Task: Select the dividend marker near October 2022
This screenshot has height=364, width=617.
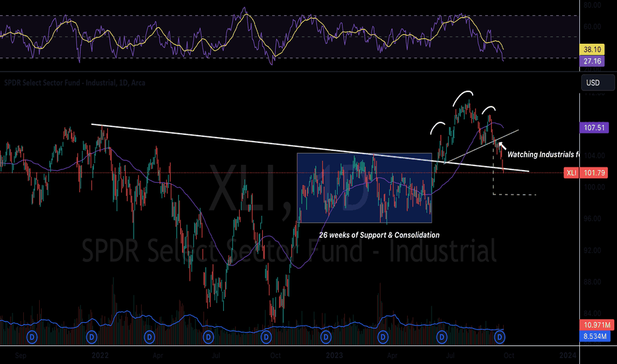Action: (x=266, y=337)
